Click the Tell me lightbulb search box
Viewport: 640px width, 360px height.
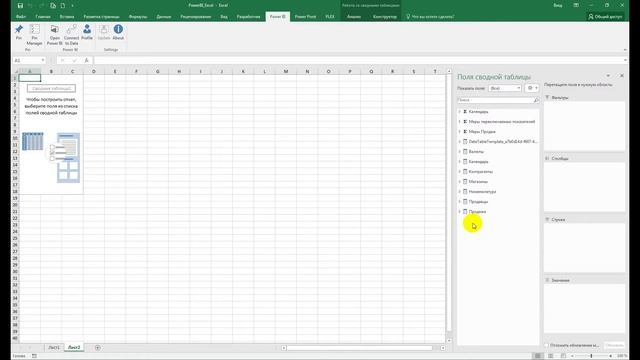tap(430, 17)
